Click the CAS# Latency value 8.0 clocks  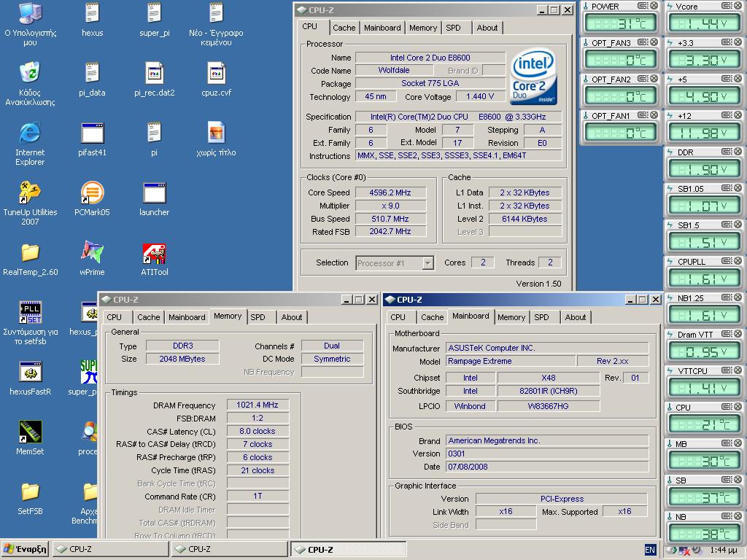click(258, 431)
